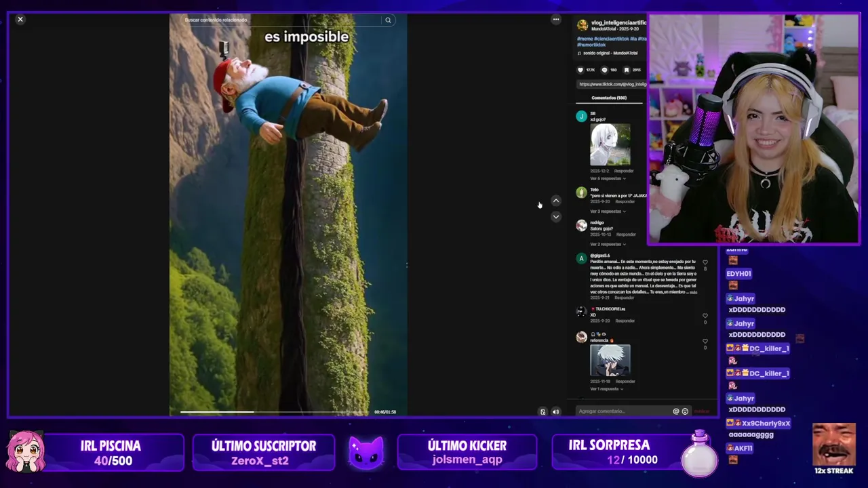Click the 'publicar' post comment button
The width and height of the screenshot is (868, 488).
[702, 411]
